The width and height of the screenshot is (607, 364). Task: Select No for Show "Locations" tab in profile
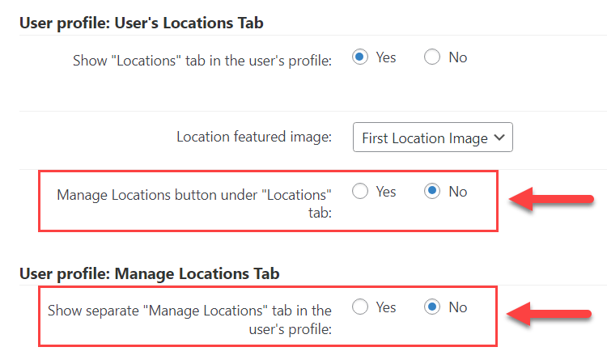coord(432,57)
